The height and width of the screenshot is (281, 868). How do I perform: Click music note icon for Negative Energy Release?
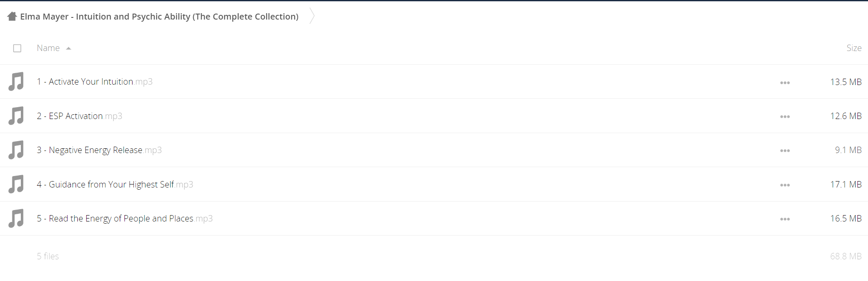click(x=16, y=150)
